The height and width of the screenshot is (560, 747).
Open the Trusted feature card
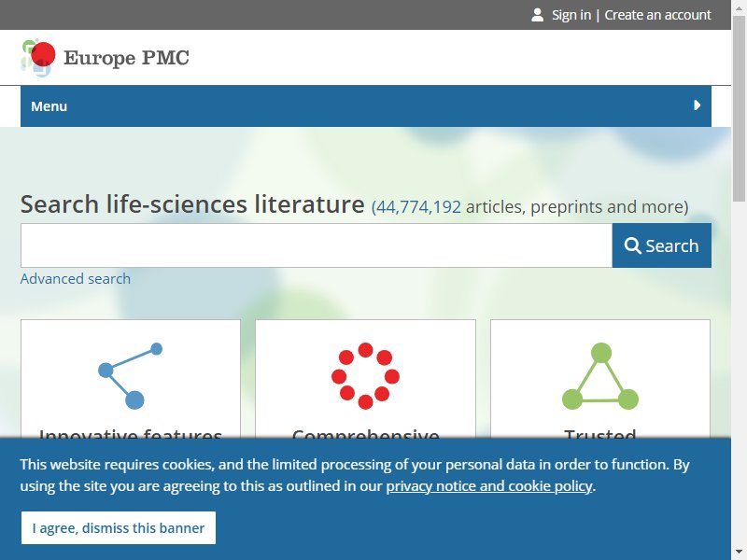[600, 379]
